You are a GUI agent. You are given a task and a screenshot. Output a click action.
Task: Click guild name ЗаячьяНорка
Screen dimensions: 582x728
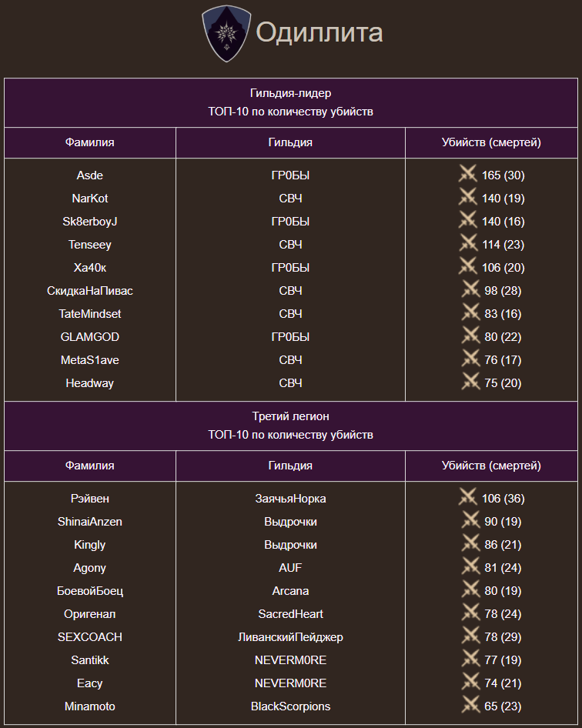point(290,499)
